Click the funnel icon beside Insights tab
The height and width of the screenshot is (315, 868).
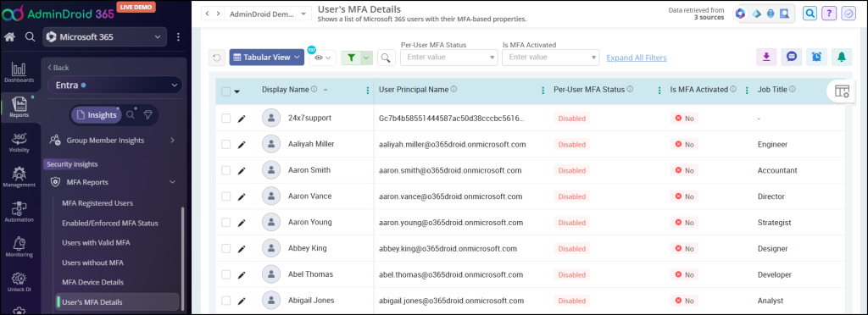click(147, 114)
